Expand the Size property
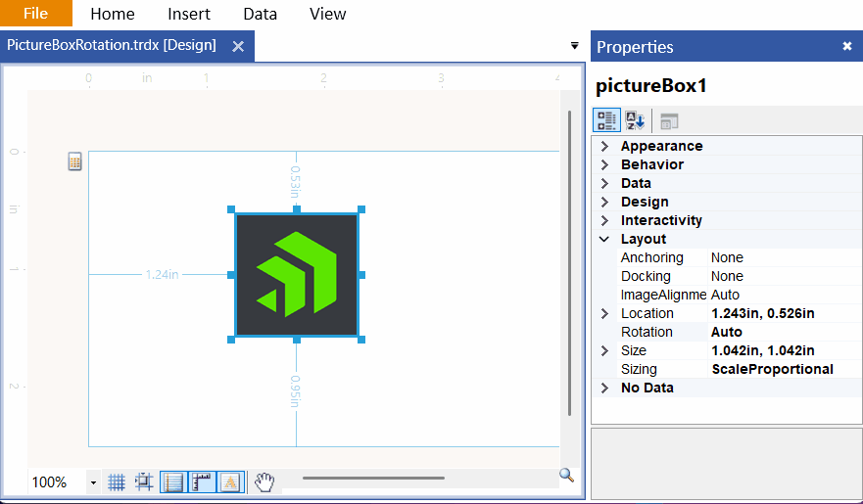Screen dimensions: 863x504 (604, 350)
